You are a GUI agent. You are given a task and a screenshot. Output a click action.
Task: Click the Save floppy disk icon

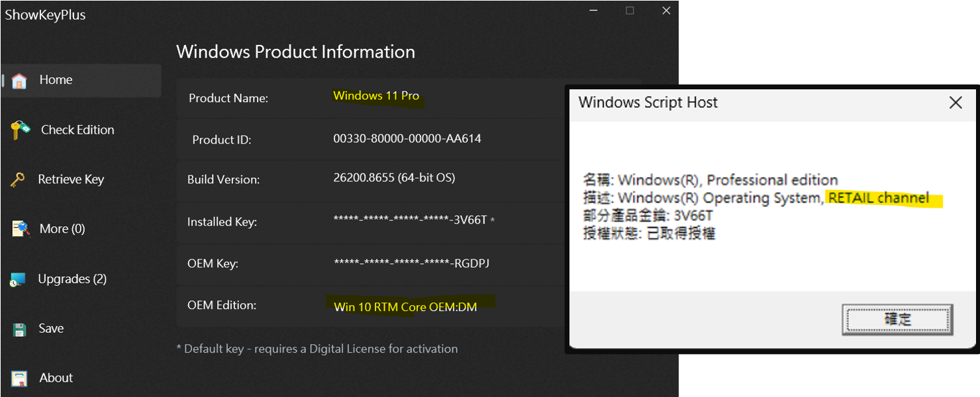click(19, 330)
